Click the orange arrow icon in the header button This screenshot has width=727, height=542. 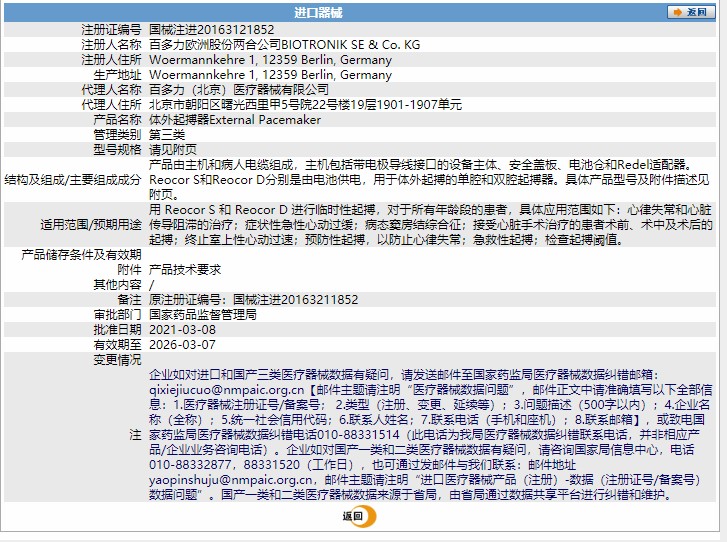click(x=677, y=12)
